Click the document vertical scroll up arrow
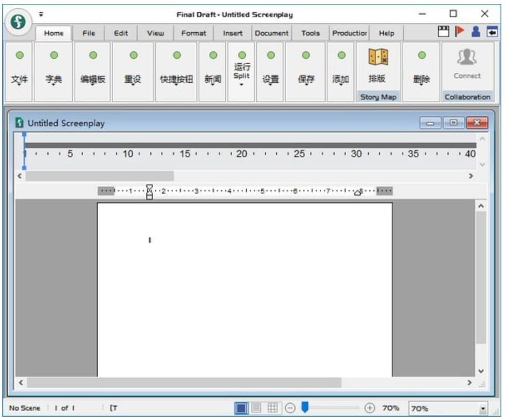 481,206
